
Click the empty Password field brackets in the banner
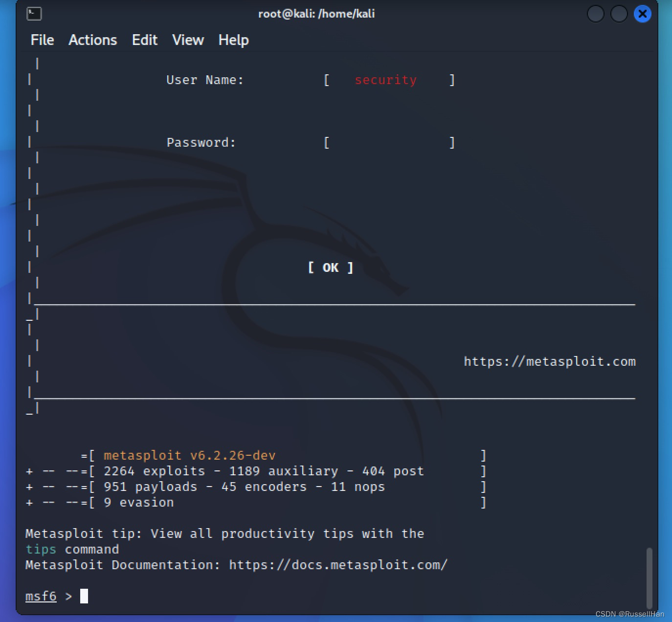389,142
